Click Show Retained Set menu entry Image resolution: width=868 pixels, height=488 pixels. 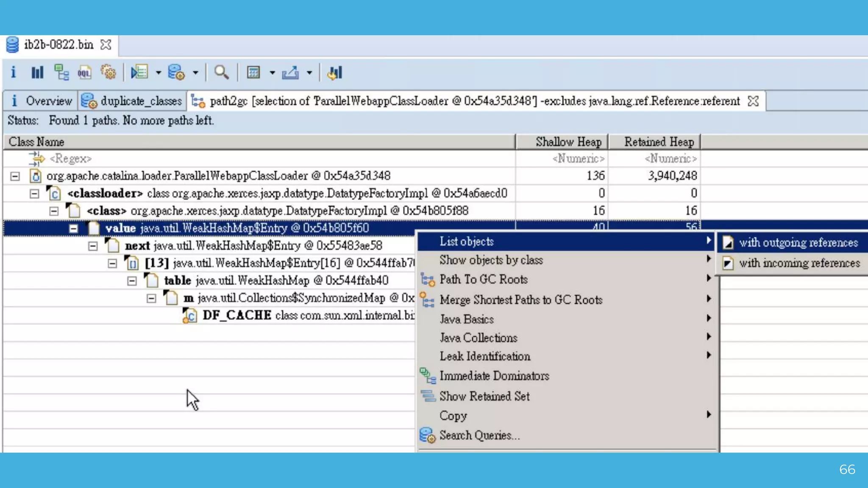click(484, 396)
